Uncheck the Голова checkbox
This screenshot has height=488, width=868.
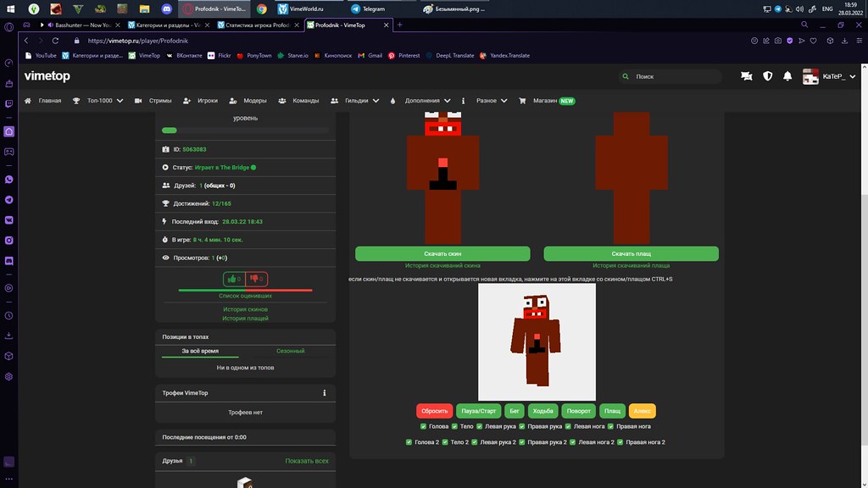point(423,426)
